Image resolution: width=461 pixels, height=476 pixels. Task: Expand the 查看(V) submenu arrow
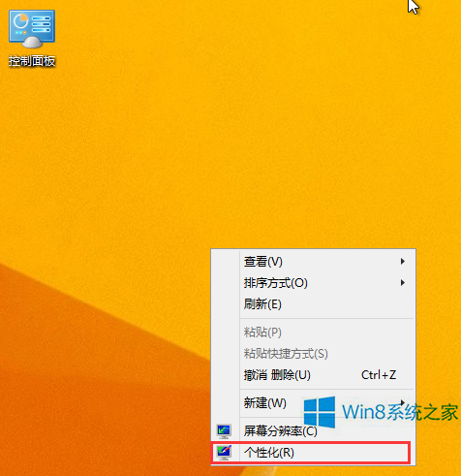click(403, 261)
